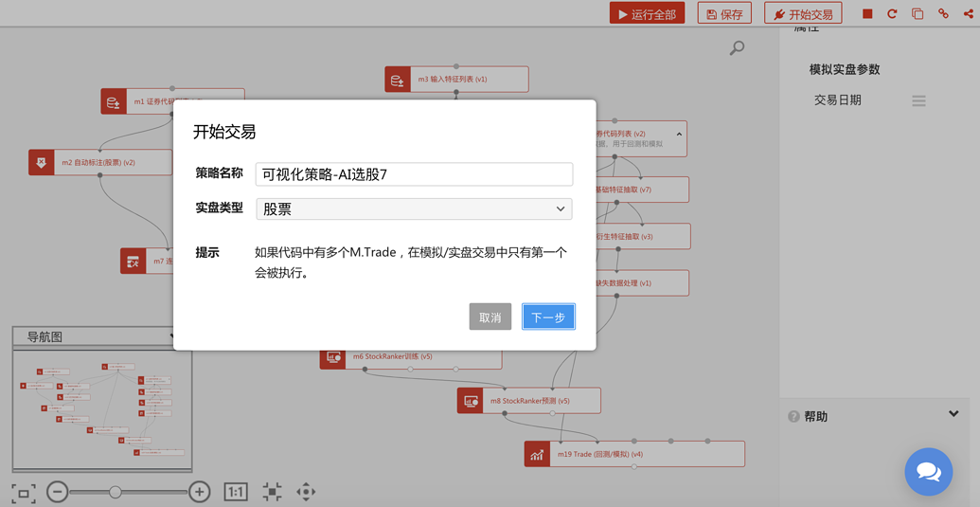Screen dimensions: 980x507
Task: Click the zoom in plus icon
Action: pyautogui.click(x=199, y=492)
